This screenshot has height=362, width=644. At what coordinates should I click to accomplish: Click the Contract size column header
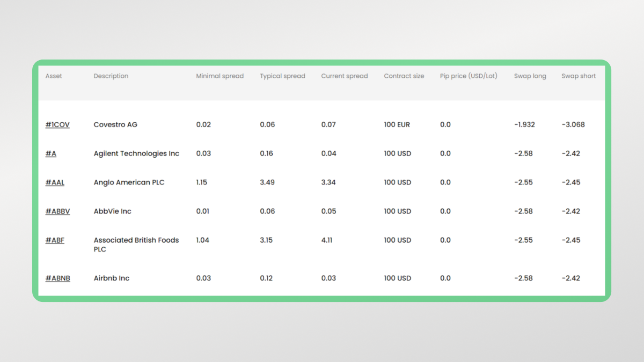[404, 76]
